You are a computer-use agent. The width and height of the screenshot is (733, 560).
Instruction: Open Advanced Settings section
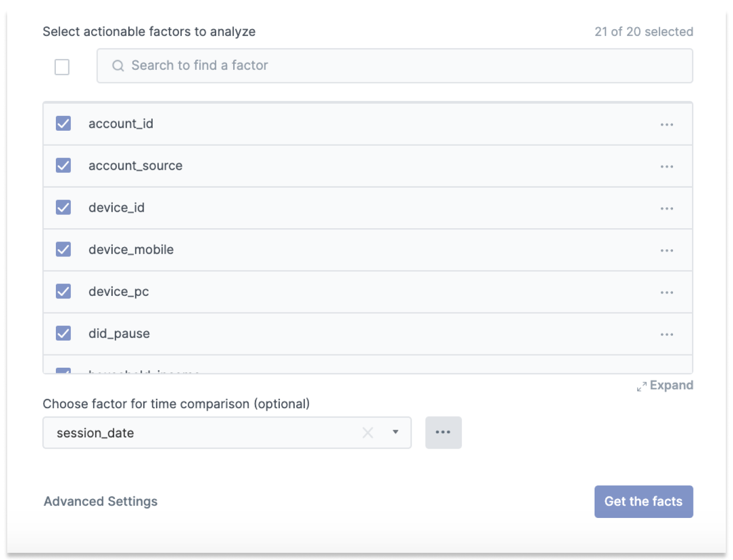click(100, 501)
